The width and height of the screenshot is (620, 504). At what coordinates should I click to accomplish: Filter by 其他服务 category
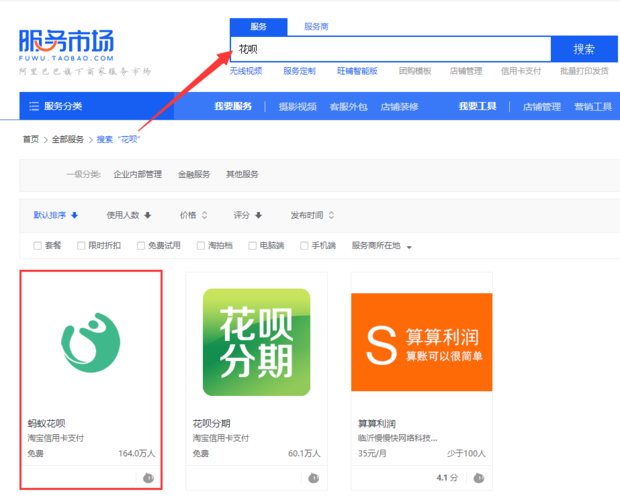click(x=242, y=174)
